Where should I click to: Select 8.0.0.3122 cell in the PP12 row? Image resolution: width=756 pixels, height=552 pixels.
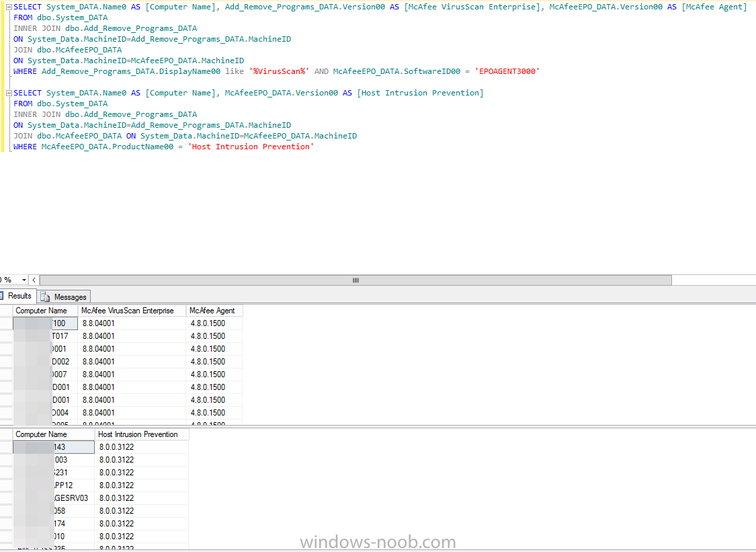(x=142, y=485)
